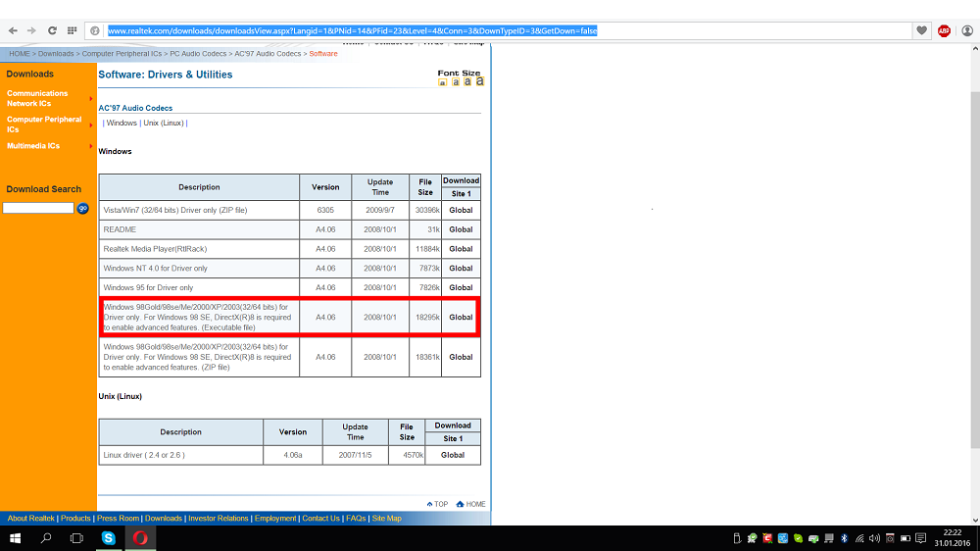This screenshot has width=980, height=551.
Task: Click the Opera taskbar icon
Action: 140,538
